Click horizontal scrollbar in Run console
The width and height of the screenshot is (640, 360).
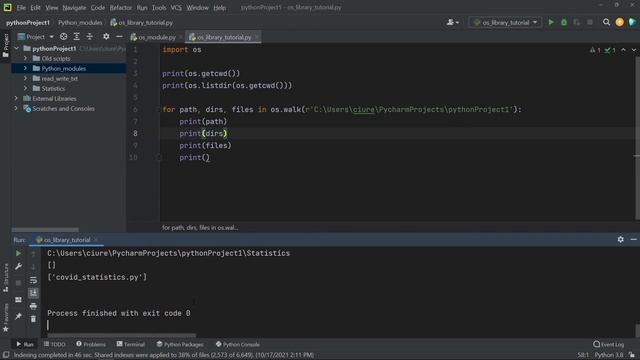click(122, 336)
